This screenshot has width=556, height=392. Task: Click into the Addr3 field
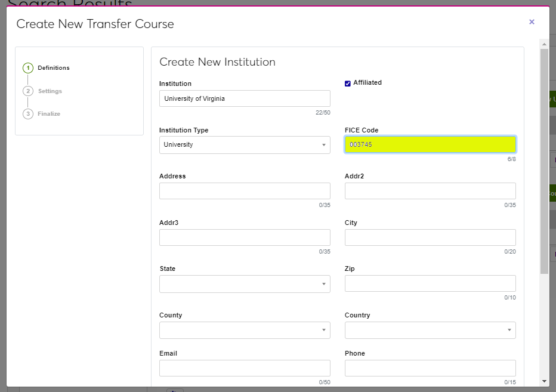tap(245, 237)
